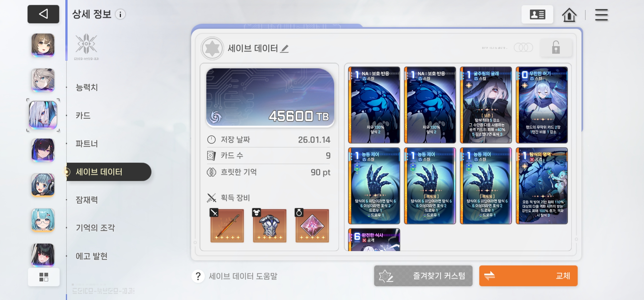Open 에고 발현 section
This screenshot has width=644, height=300.
[91, 256]
